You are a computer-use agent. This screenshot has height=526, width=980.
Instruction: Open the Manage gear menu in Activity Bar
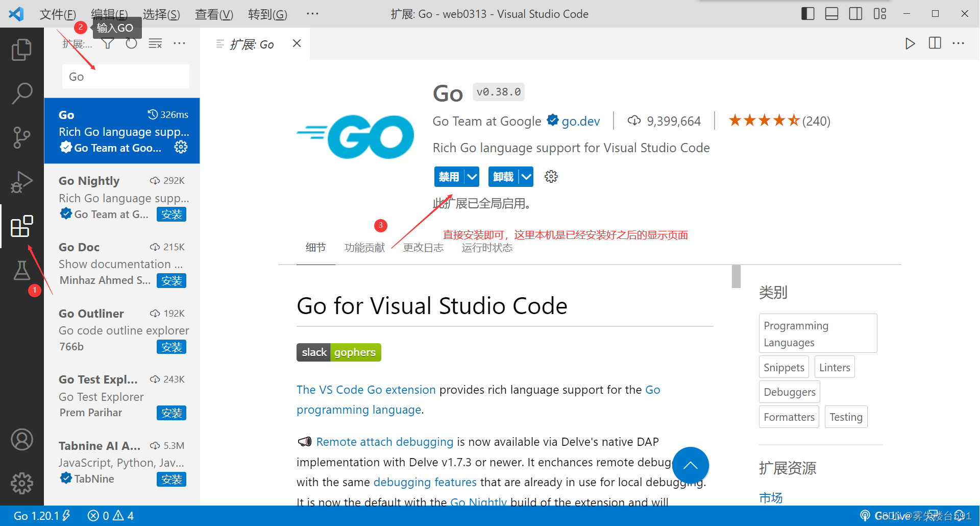pos(21,483)
